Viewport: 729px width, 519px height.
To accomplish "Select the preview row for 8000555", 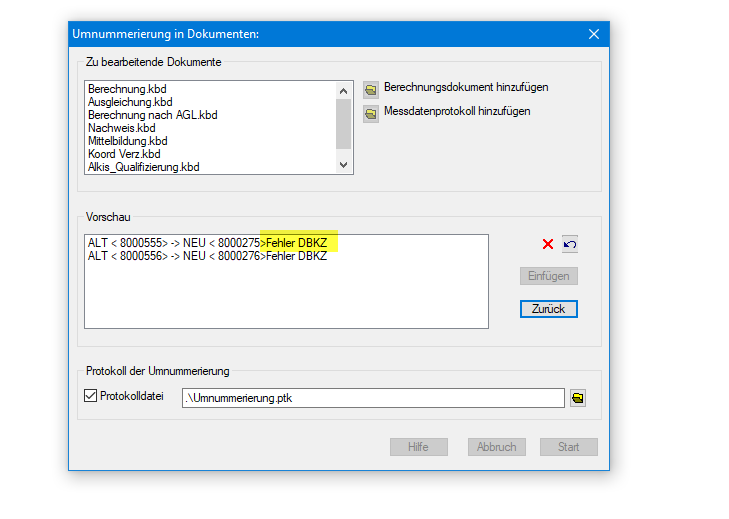I will pyautogui.click(x=207, y=243).
